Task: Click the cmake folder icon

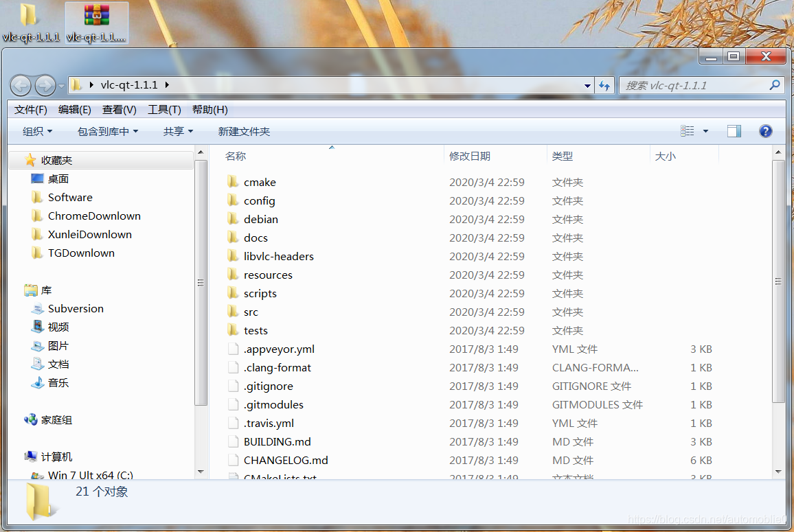Action: point(233,182)
